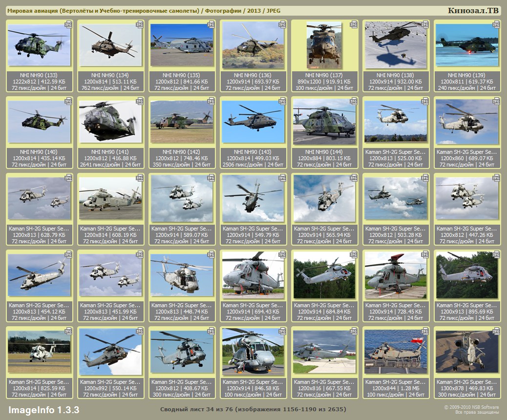Open the Kaman thumbnail sized 1300x878
The height and width of the screenshot is (420, 507).
[x=467, y=352]
